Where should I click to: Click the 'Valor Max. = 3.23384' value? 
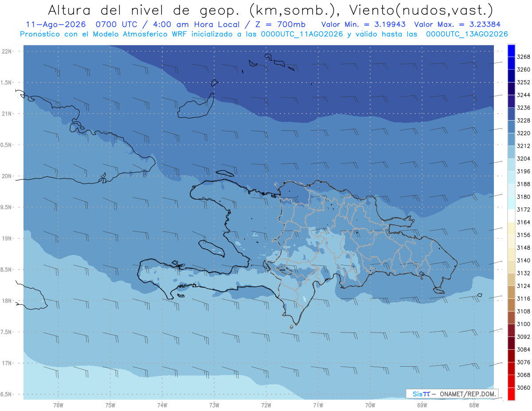pyautogui.click(x=458, y=25)
